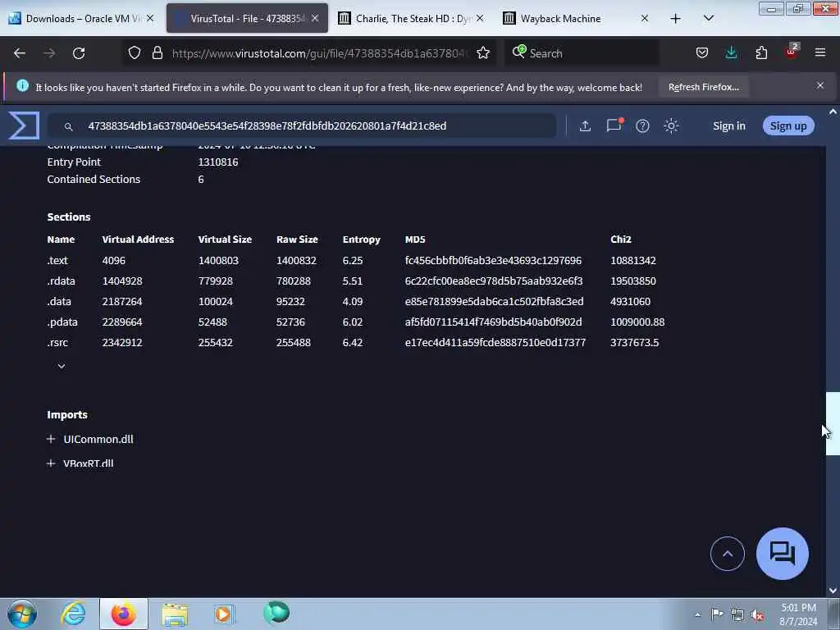The width and height of the screenshot is (840, 630).
Task: List all tabs with the chevron button
Action: tap(709, 18)
